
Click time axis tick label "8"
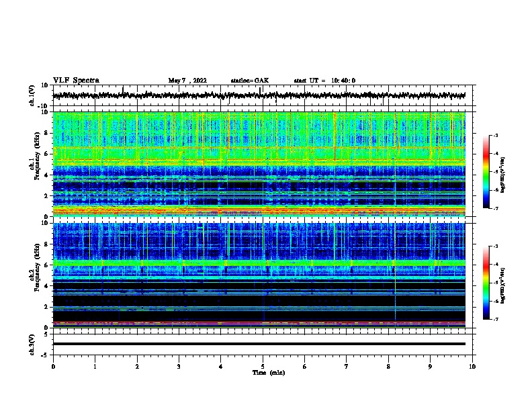[388, 367]
